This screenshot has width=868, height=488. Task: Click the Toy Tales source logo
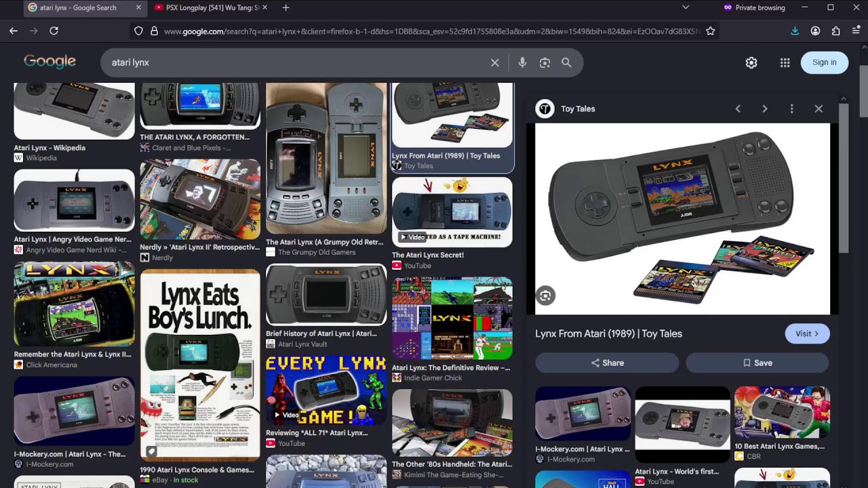[545, 108]
